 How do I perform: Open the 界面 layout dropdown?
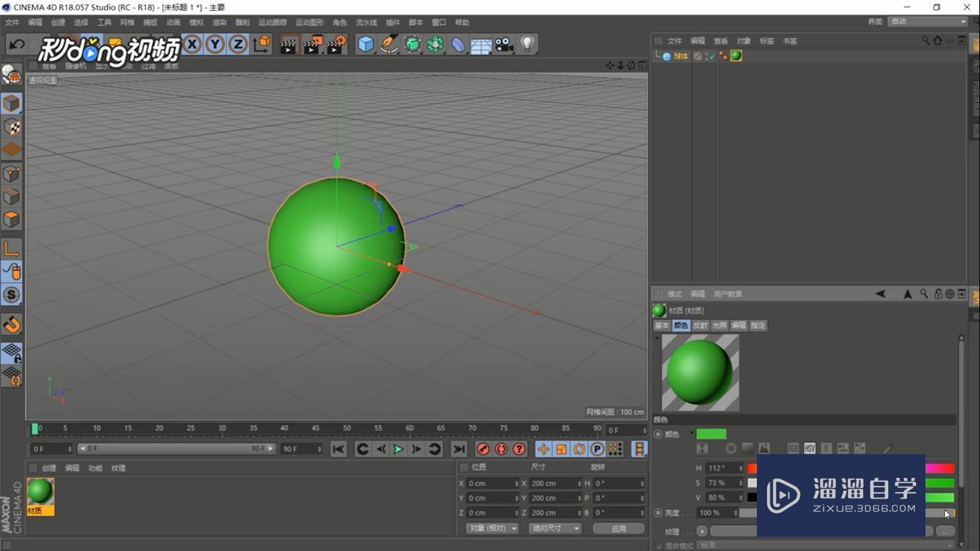click(x=928, y=22)
